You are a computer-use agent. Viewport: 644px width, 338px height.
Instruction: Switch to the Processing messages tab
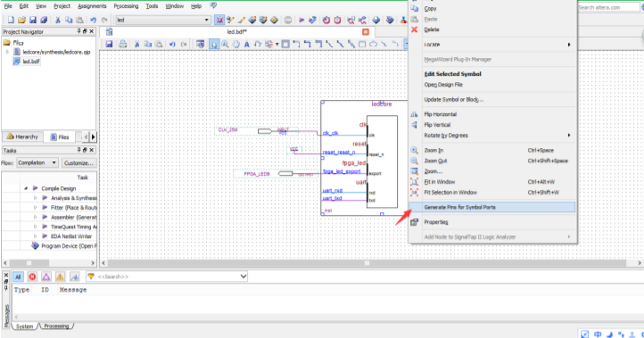(56, 326)
